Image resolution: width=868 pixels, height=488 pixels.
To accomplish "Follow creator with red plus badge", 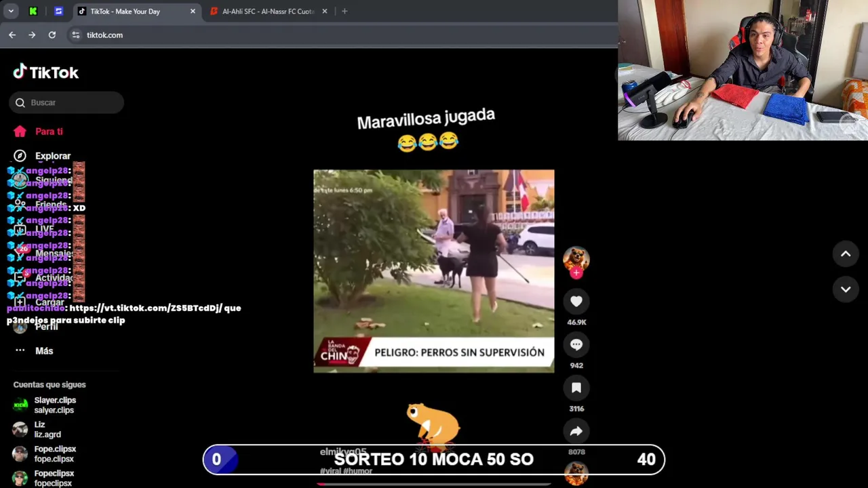I will tap(576, 273).
